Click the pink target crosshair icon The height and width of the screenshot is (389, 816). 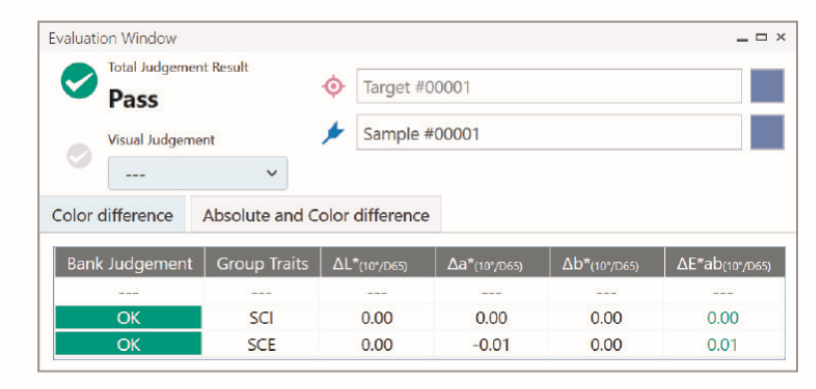333,86
